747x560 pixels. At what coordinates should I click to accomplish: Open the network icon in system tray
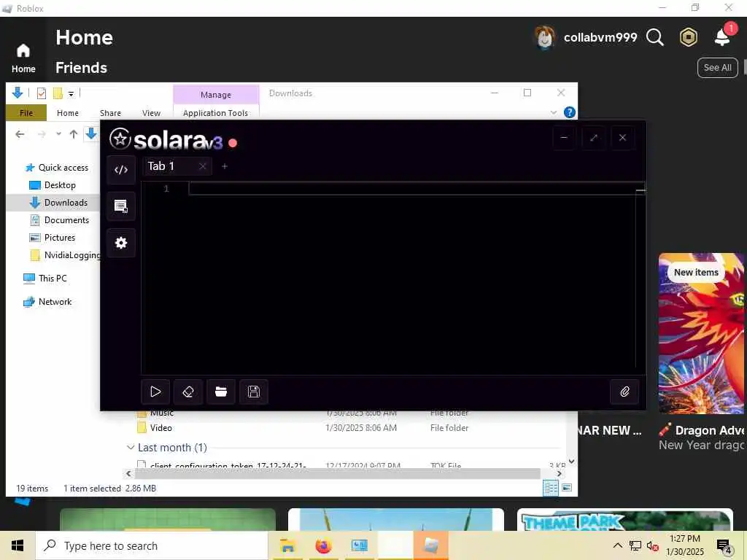[635, 545]
